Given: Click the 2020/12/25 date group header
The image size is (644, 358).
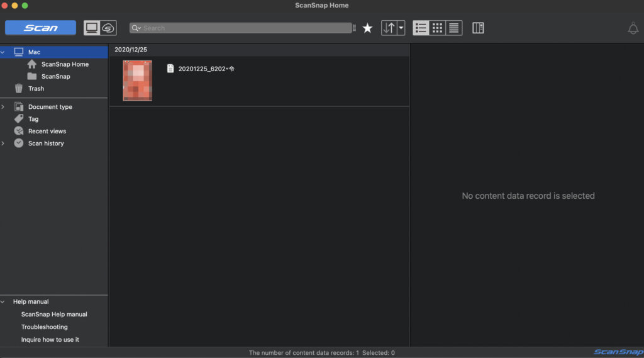Looking at the screenshot, I should 131,49.
